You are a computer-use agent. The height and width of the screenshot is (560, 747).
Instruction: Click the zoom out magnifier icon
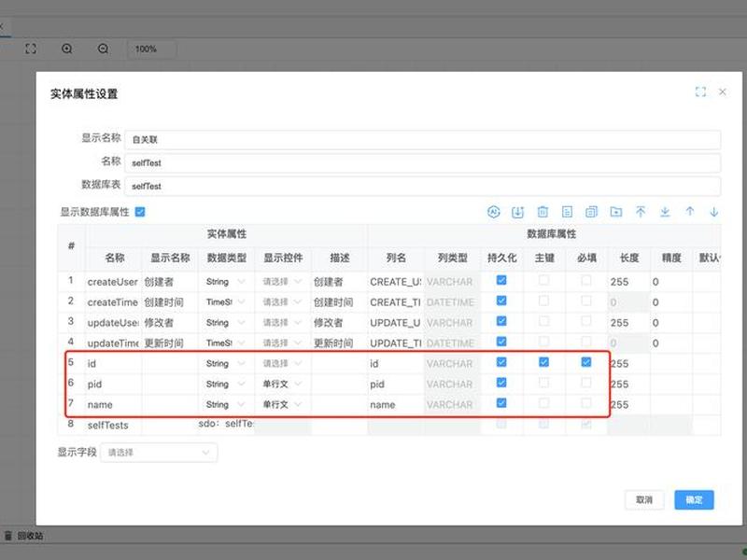pos(103,49)
